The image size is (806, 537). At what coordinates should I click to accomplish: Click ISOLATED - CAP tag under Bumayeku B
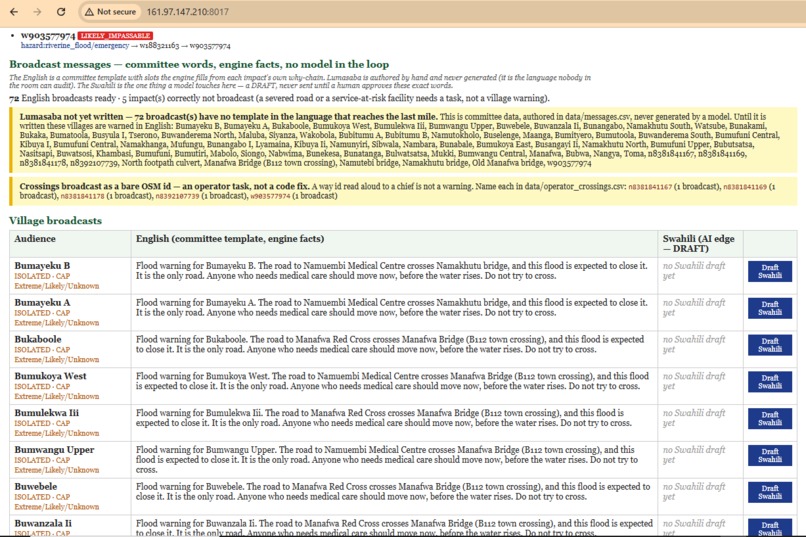tap(42, 276)
